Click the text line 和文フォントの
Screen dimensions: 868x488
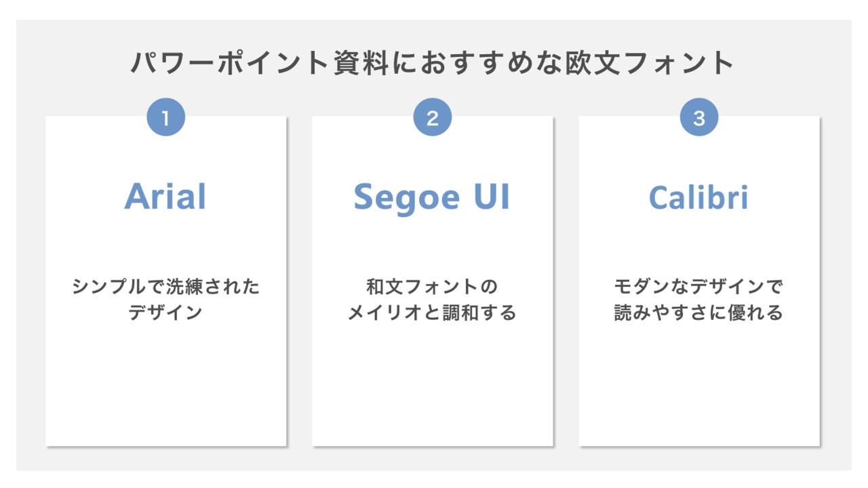pos(432,287)
